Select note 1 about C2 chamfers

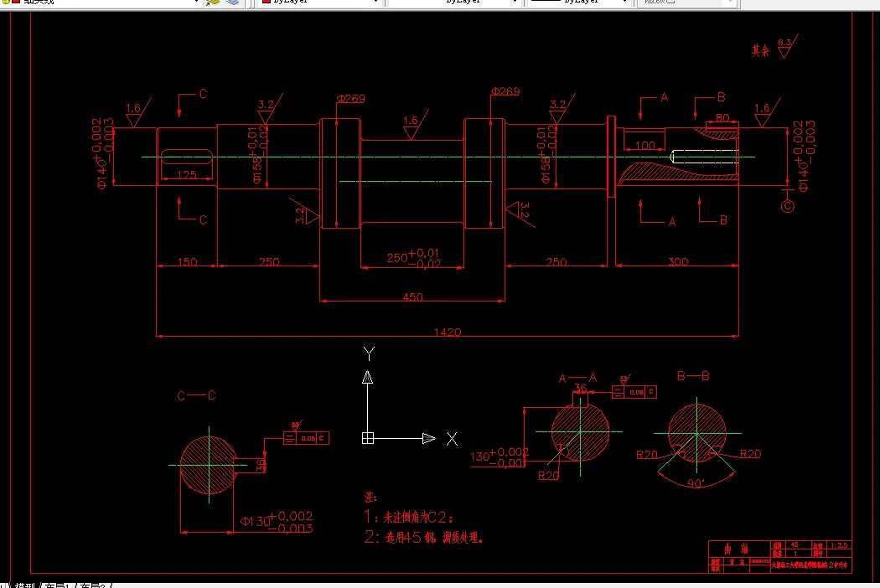(x=409, y=517)
